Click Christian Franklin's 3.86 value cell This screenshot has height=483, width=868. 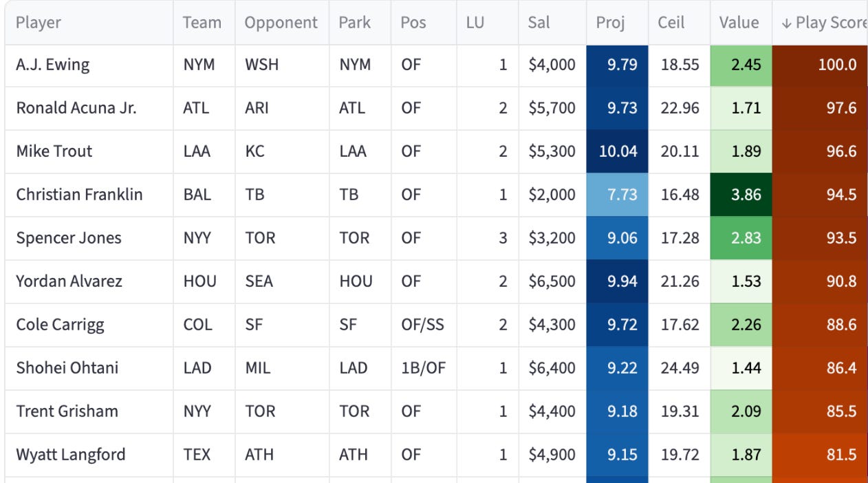[x=741, y=195]
